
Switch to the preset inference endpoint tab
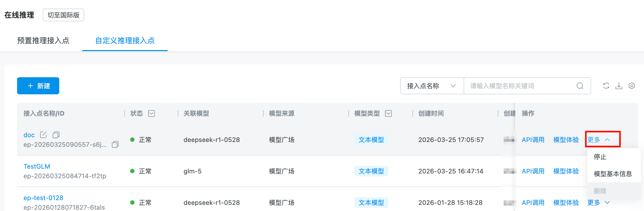[43, 40]
